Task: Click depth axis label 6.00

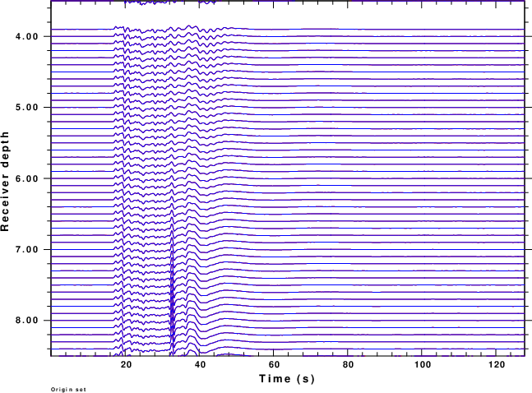Action: click(x=27, y=178)
